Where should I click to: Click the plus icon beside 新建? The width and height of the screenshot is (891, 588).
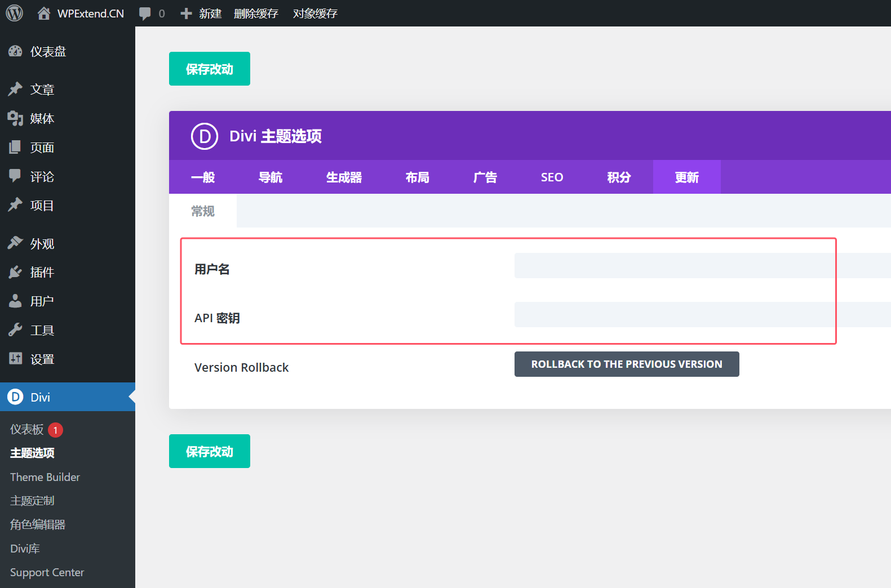tap(186, 14)
